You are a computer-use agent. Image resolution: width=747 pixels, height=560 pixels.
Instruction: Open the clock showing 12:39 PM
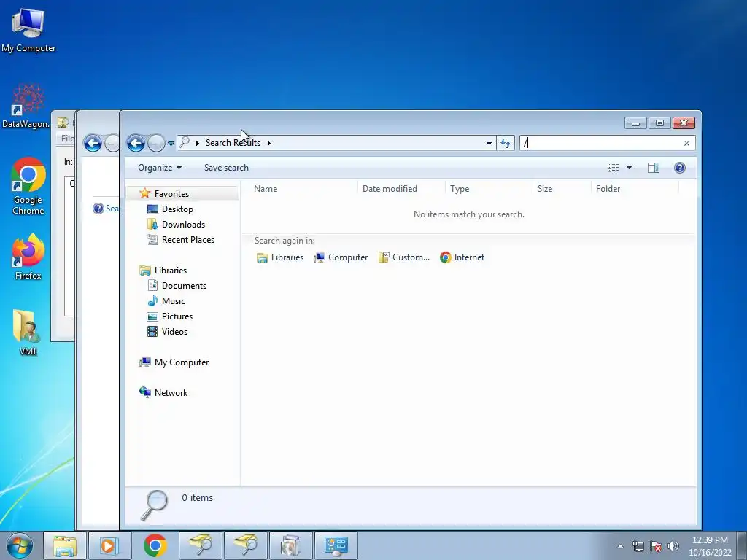(x=710, y=546)
